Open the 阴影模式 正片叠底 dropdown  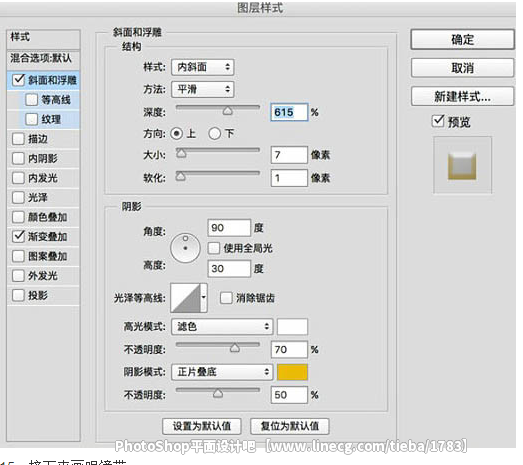click(222, 372)
